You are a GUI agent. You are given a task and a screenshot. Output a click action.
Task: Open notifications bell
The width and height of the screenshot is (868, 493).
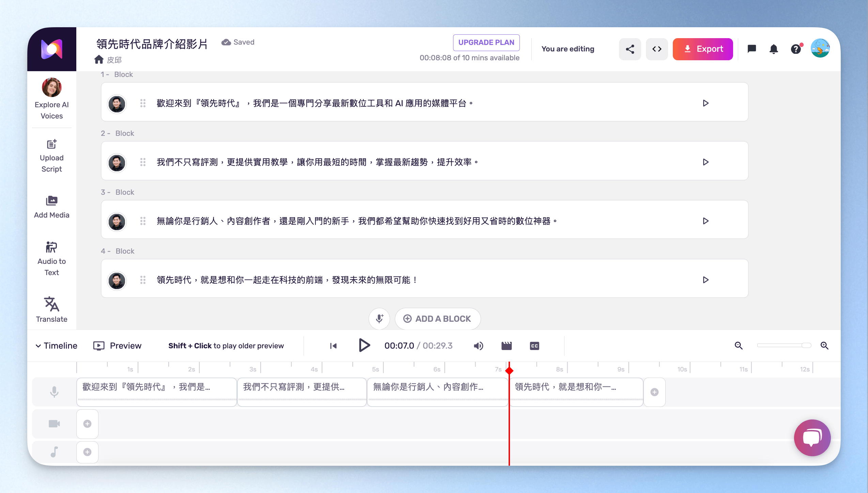[x=774, y=49]
